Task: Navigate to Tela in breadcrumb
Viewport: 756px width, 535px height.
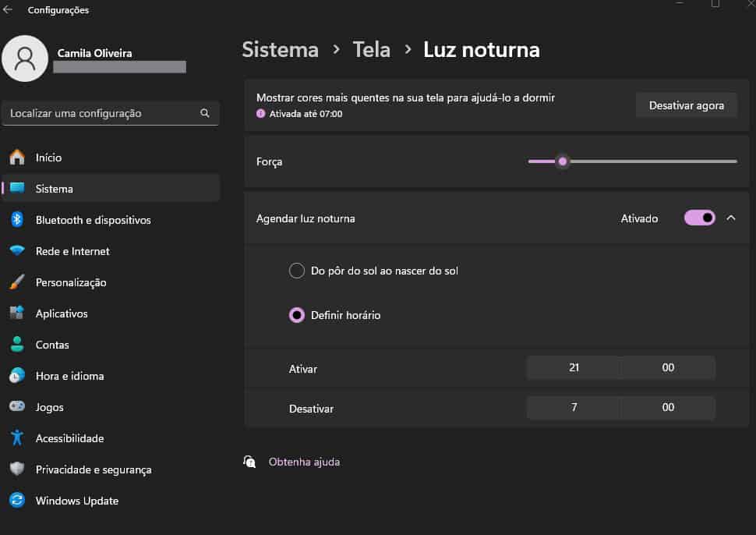Action: click(371, 50)
